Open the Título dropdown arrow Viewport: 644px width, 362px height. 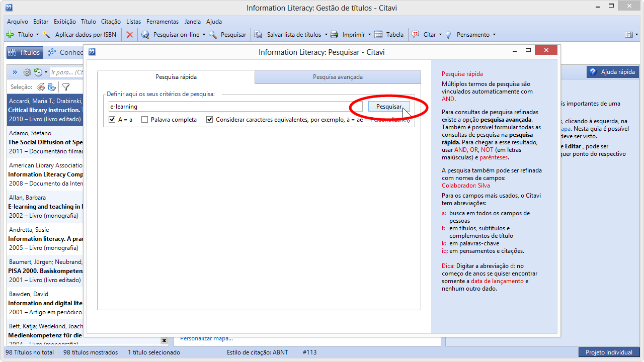point(37,35)
